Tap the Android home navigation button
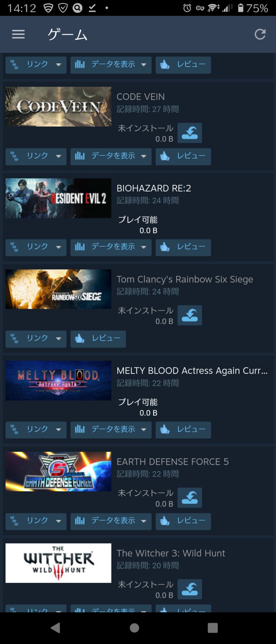Screen dimensions: 276x644 [134, 628]
